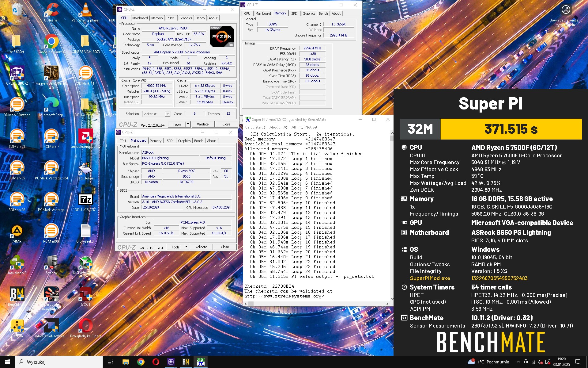Switch to Super PI in the taskbar
The width and height of the screenshot is (588, 368).
click(x=201, y=362)
